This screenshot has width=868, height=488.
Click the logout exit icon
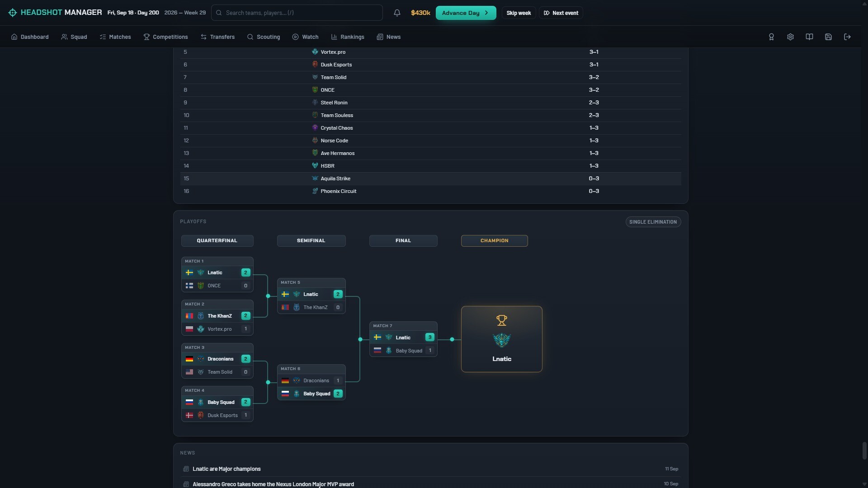point(847,37)
